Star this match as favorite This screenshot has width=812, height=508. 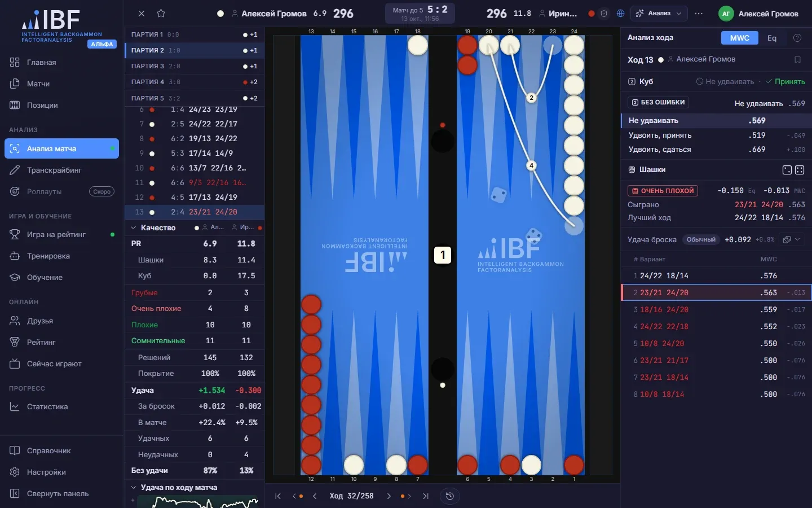click(161, 14)
